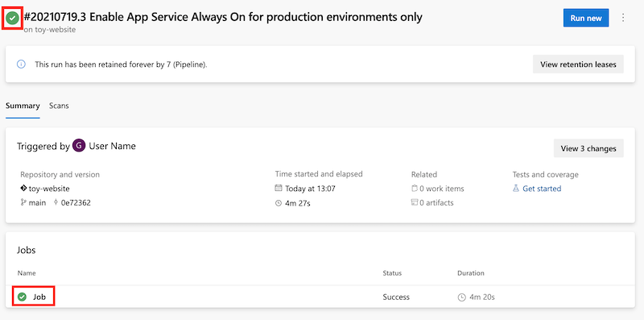644x320 pixels.
Task: Click the repository icon beside toy-website
Action: (x=23, y=189)
